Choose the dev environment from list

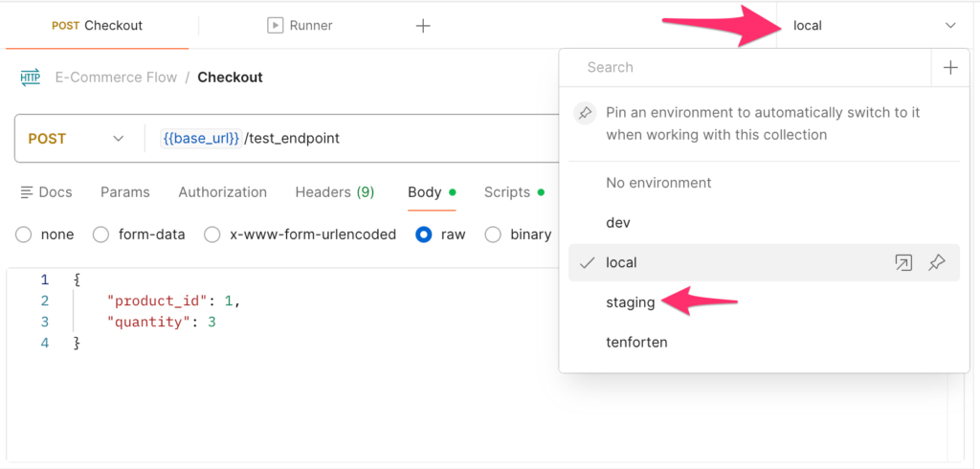point(618,222)
